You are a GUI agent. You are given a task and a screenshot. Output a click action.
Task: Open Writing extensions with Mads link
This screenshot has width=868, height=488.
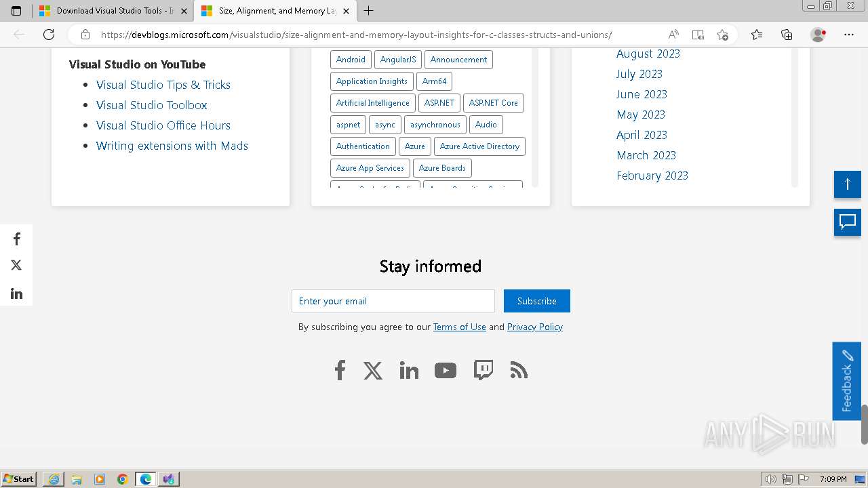pos(172,146)
